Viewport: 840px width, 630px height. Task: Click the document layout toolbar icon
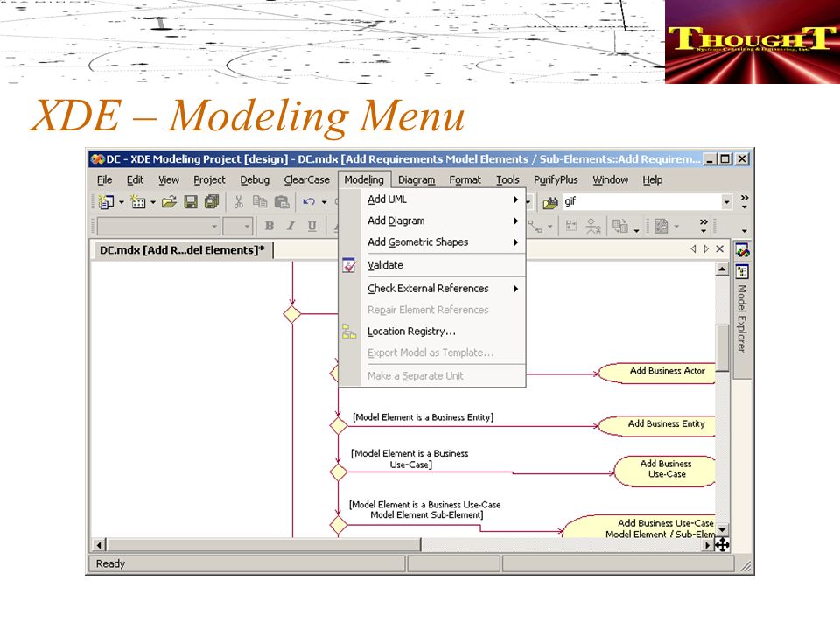661,226
